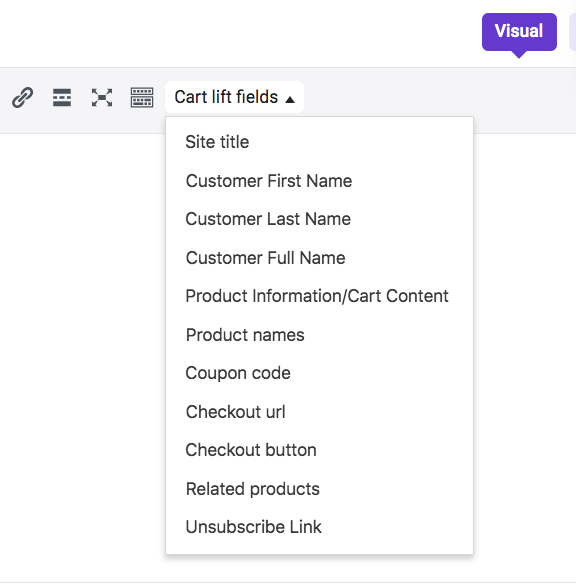Insert the Customer First Name field
Screen dimensions: 576x587
pyautogui.click(x=319, y=181)
